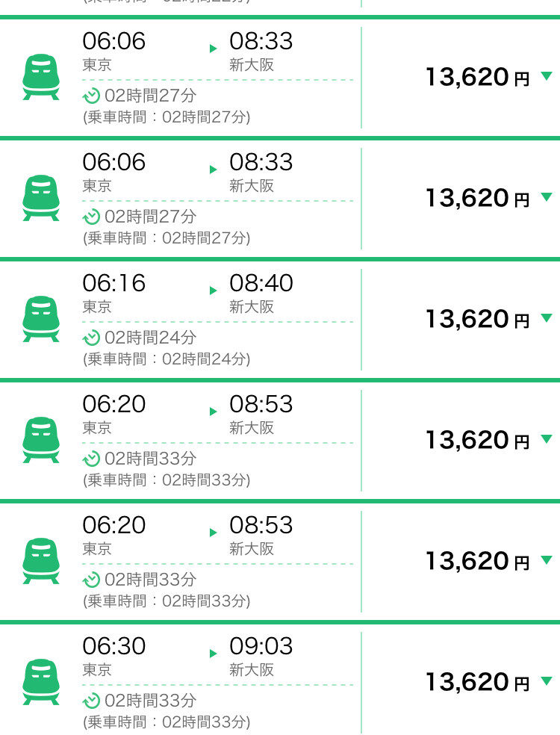Tap the train icon for 06:30 departure
Image resolution: width=560 pixels, height=735 pixels.
click(x=41, y=681)
